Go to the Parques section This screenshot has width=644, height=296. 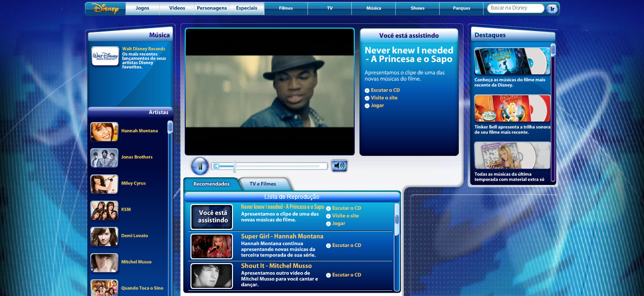pos(462,9)
